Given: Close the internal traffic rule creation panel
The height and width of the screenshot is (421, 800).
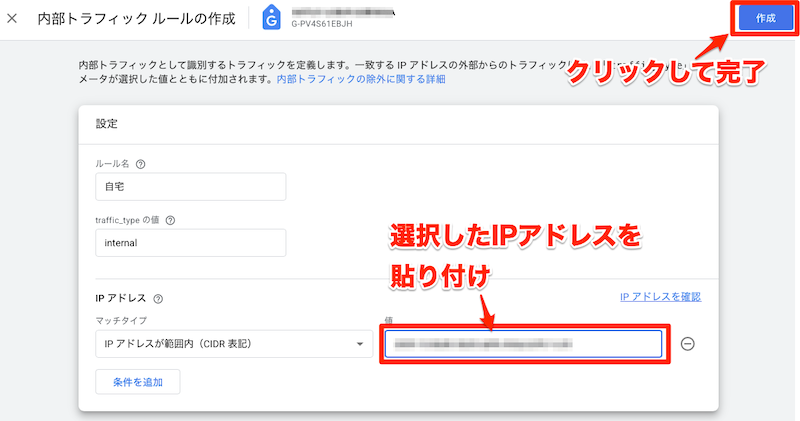Looking at the screenshot, I should pyautogui.click(x=13, y=18).
